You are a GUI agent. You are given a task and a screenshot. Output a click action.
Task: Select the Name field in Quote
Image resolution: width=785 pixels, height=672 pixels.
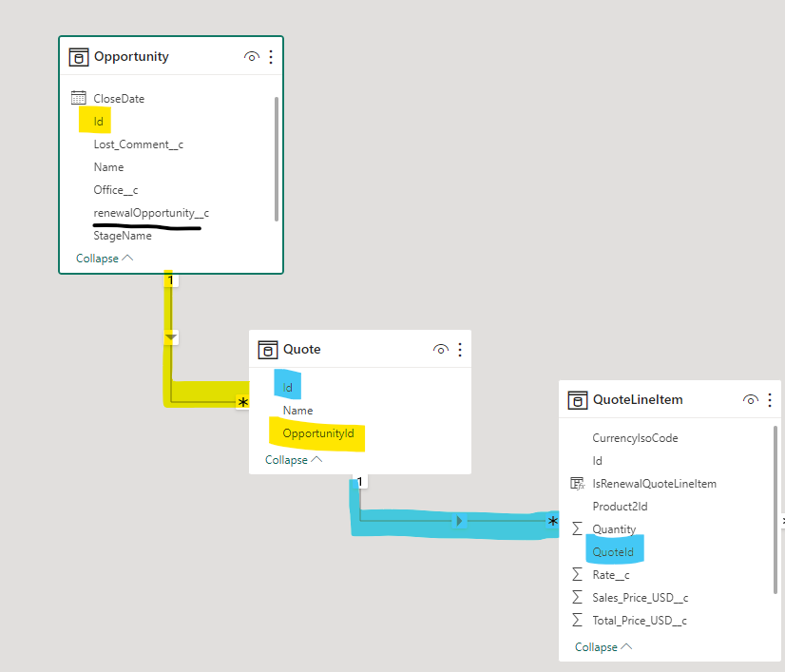297,411
